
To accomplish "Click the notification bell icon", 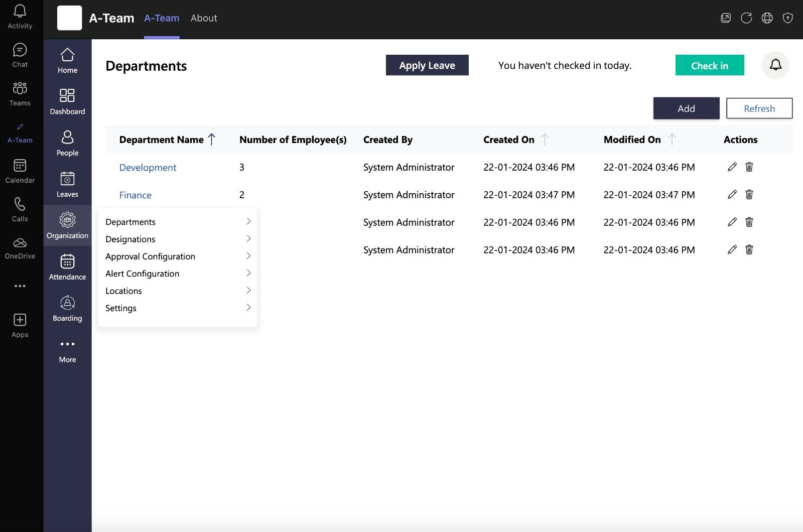I will tap(775, 65).
